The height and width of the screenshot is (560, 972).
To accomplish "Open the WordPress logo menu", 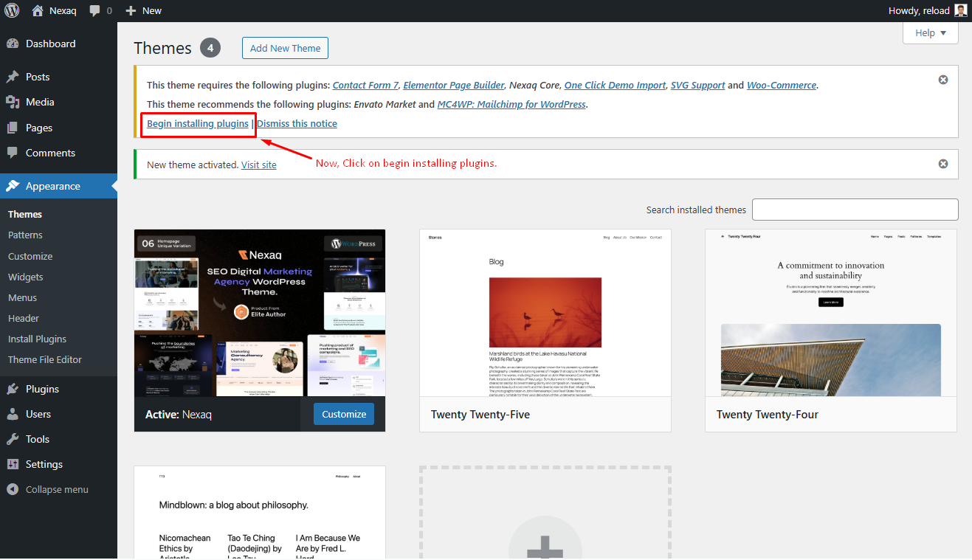I will 13,10.
